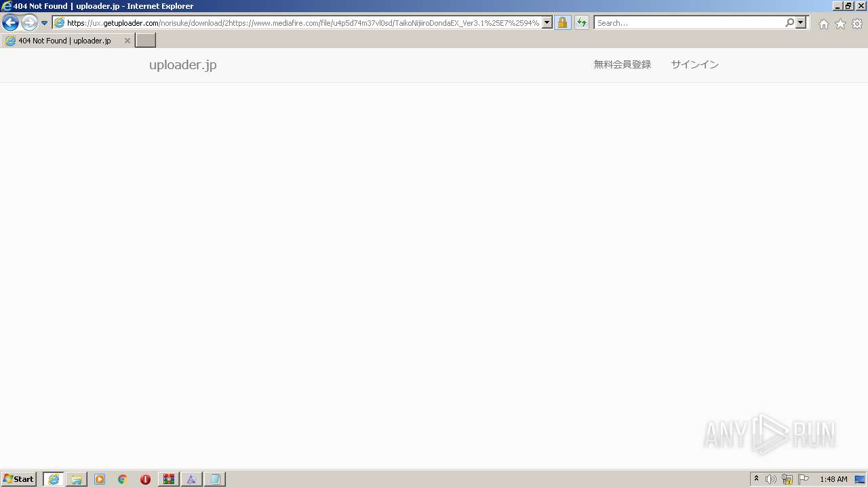The height and width of the screenshot is (488, 868).
Task: Restore down the Internet Explorer window
Action: (x=848, y=5)
